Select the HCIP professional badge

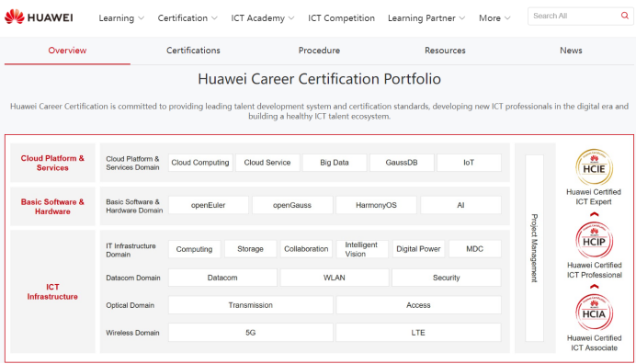(594, 241)
